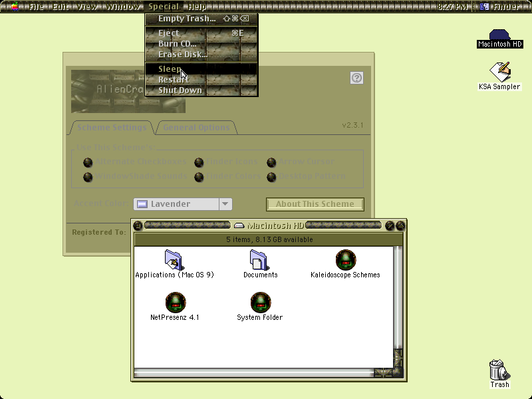Screen dimensions: 532x399
Task: Click the About This Scheme button
Action: pos(315,204)
